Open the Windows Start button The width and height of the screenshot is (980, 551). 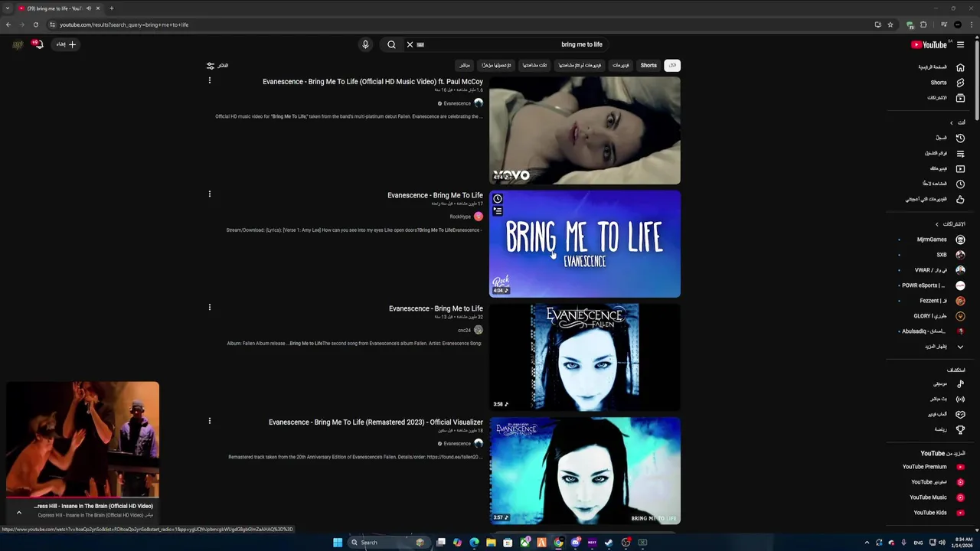coord(337,543)
